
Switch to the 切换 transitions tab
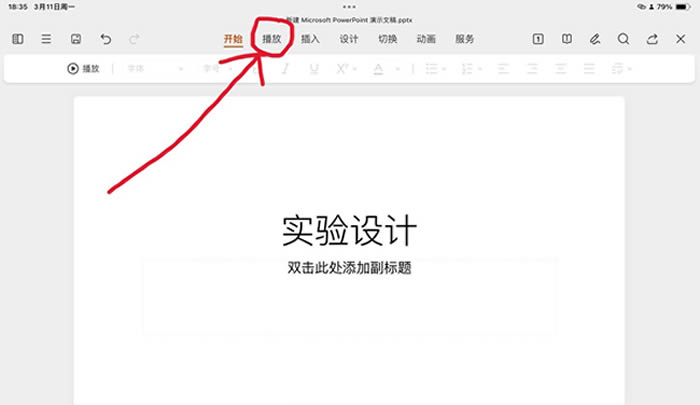coord(388,39)
